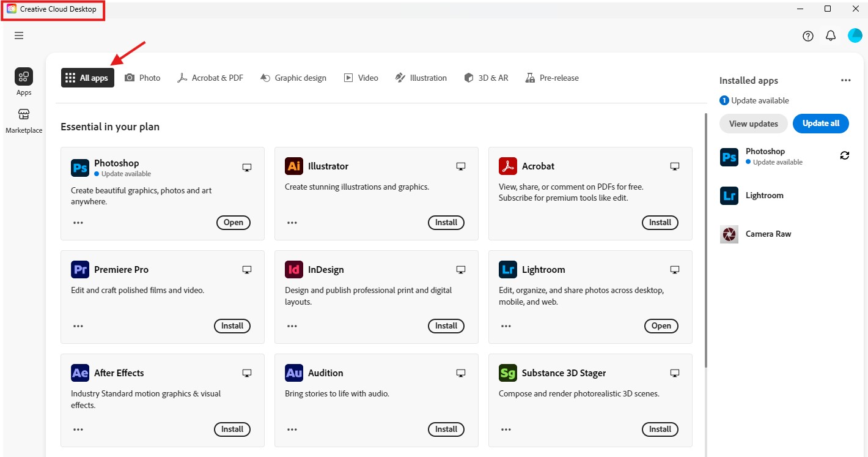Go to Marketplace in the sidebar

pos(24,121)
